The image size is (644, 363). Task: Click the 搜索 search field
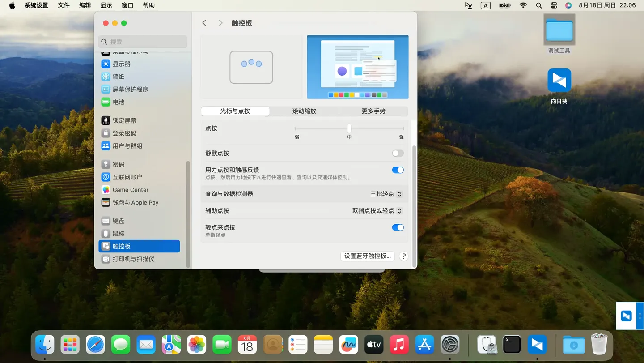pyautogui.click(x=143, y=42)
